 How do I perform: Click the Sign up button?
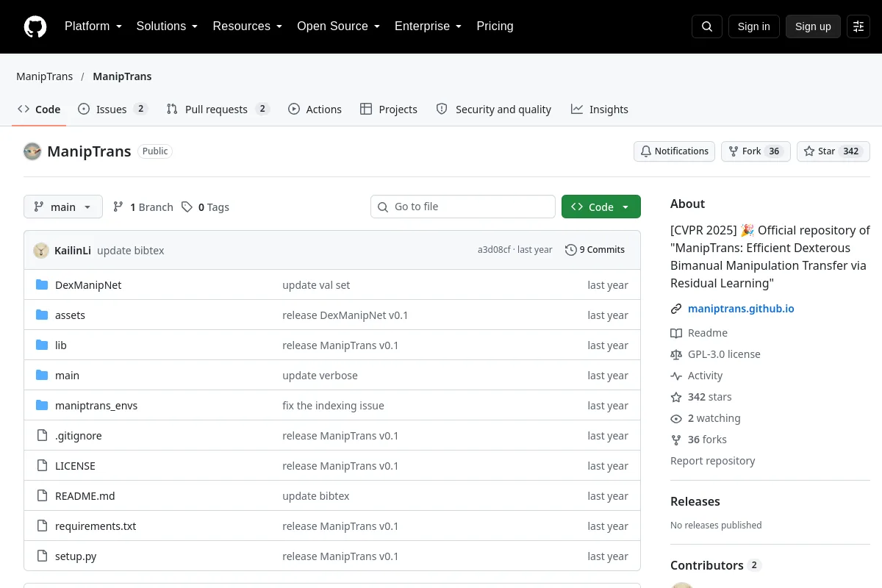[813, 26]
